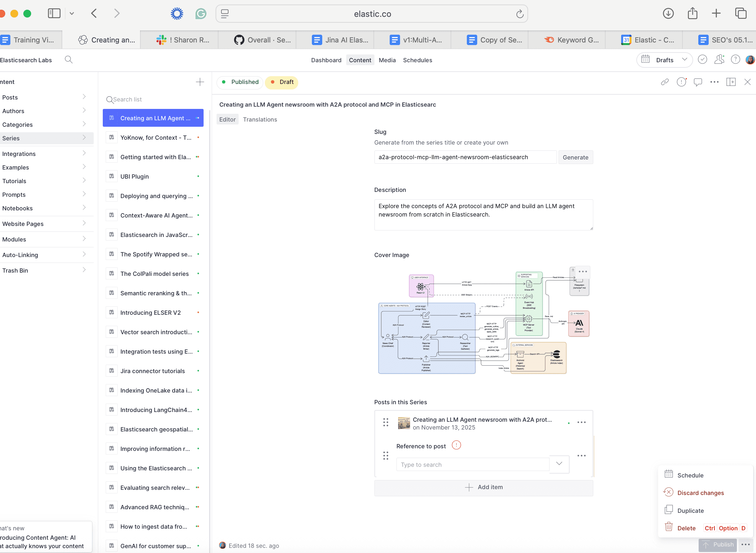Expand the reference post search dropdown
756x553 pixels.
pyautogui.click(x=559, y=464)
